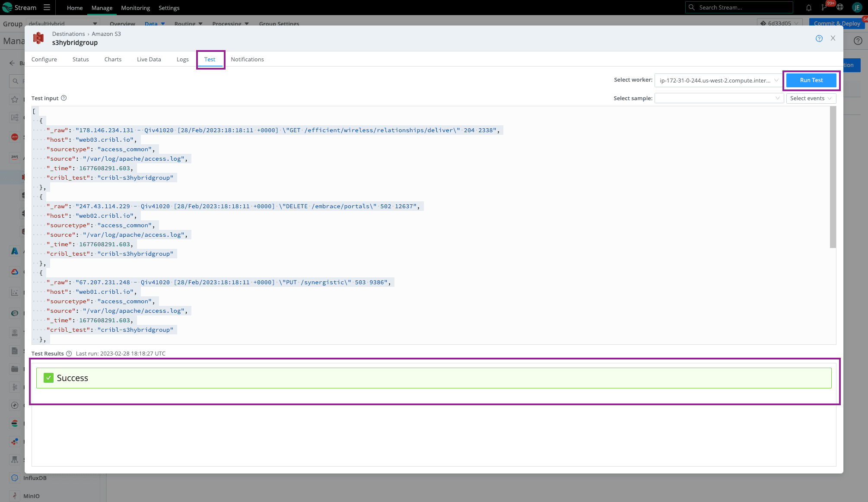Click the Amazon S3 destination icon
The width and height of the screenshot is (868, 502).
click(x=38, y=38)
